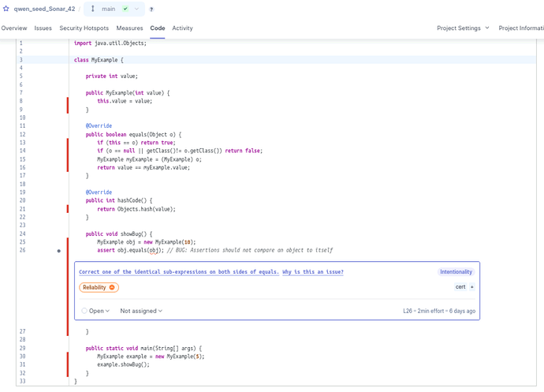Click line number 26 in the gutter
Viewport: 544px width, 392px height.
[x=23, y=251]
